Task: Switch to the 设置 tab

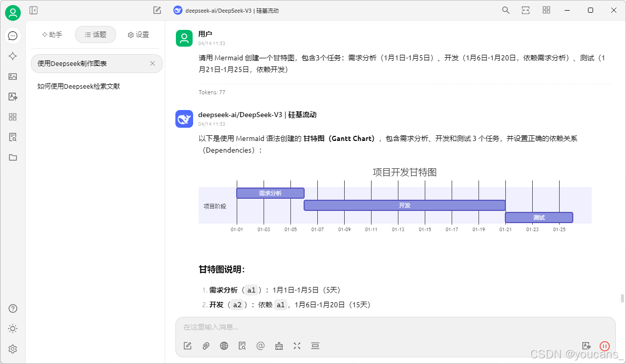Action: click(x=138, y=34)
